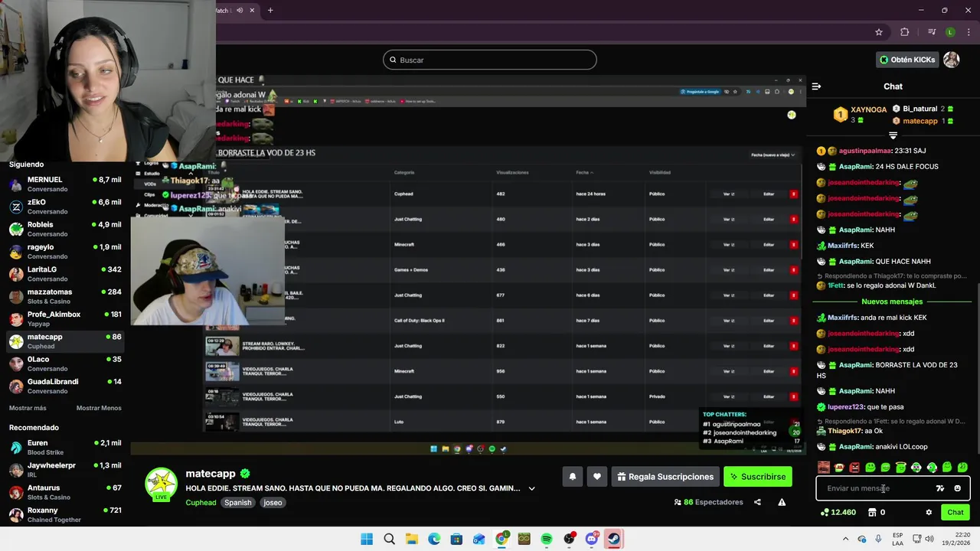The image size is (980, 551).
Task: Insert the first face emote in quick bar
Action: (824, 467)
